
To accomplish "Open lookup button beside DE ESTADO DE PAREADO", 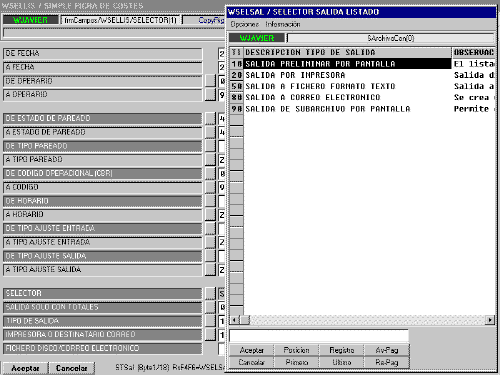I will (210, 118).
